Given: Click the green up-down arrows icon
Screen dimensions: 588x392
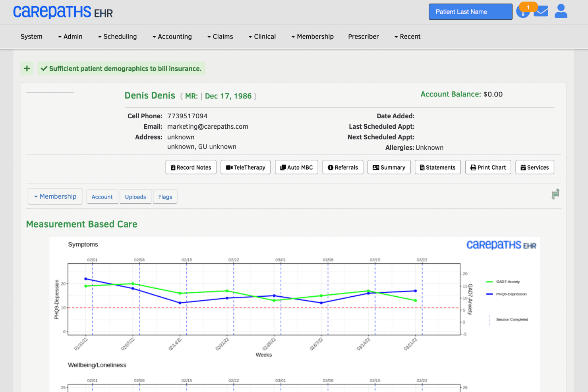Looking at the screenshot, I should click(x=555, y=194).
